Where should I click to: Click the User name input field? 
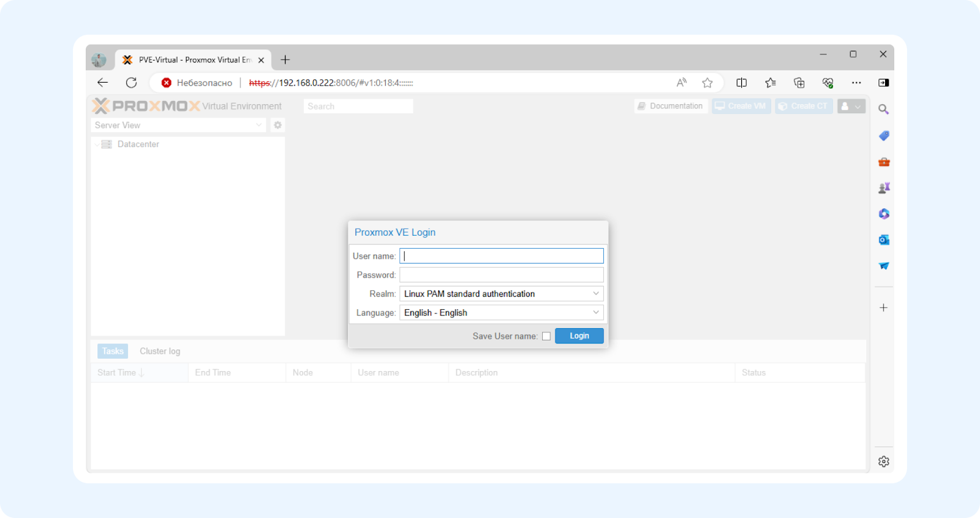click(501, 256)
